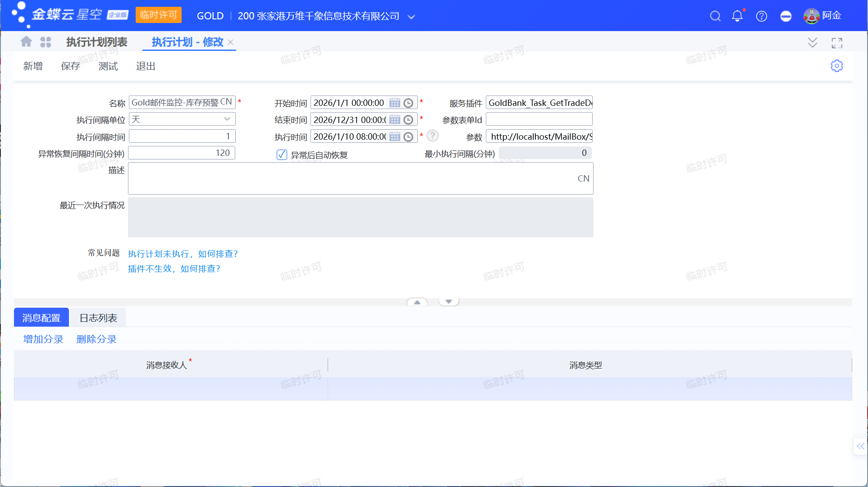868x487 pixels.
Task: Open clock picker for 执行时间
Action: (x=408, y=137)
